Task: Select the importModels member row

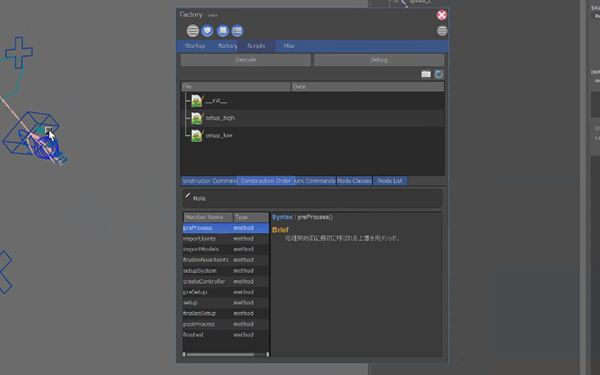Action: click(226, 249)
